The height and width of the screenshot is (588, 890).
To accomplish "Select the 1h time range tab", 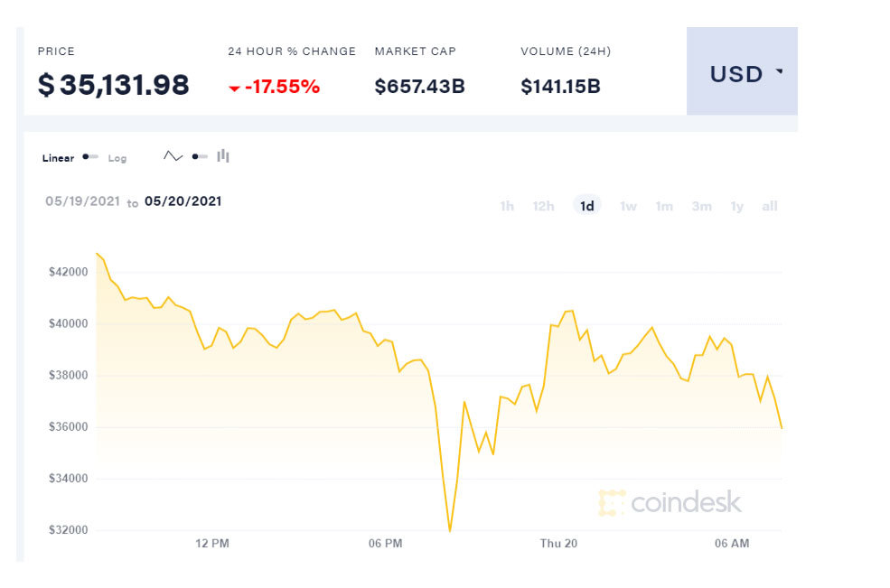I will pos(507,206).
